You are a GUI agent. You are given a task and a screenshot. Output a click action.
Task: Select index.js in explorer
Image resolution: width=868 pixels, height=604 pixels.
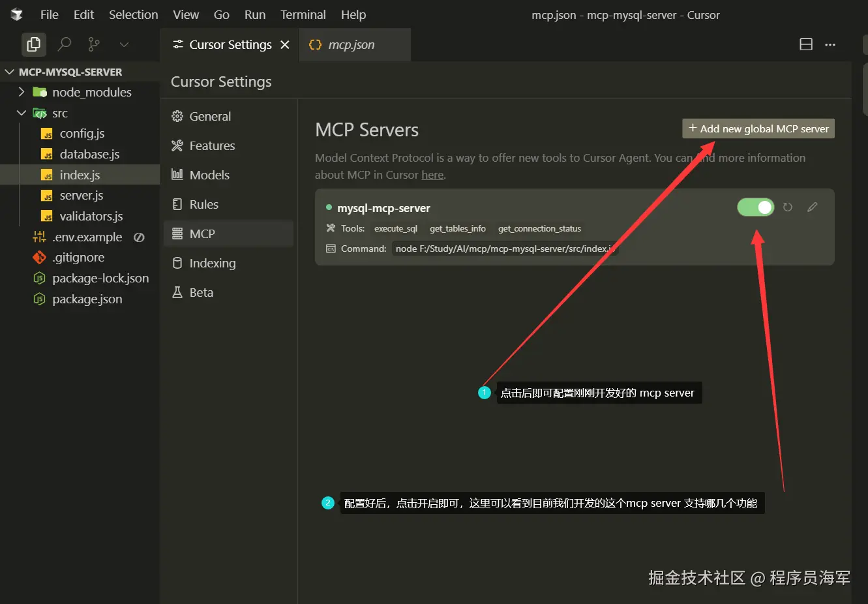(80, 175)
